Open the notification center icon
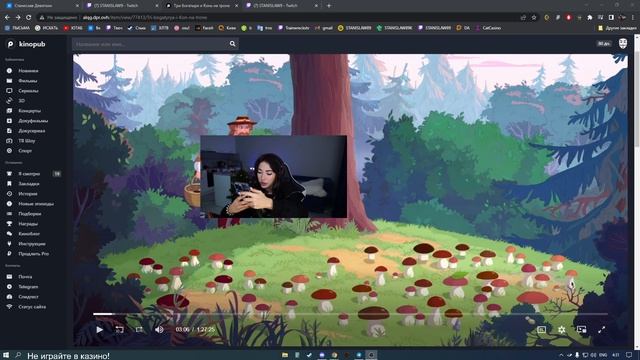This screenshot has height=360, width=640. [x=629, y=355]
